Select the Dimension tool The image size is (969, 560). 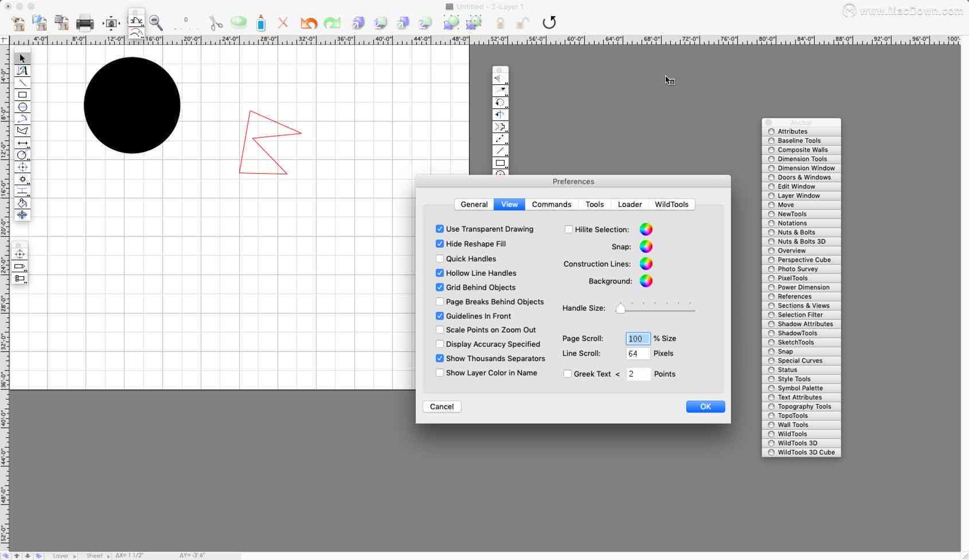tap(22, 143)
